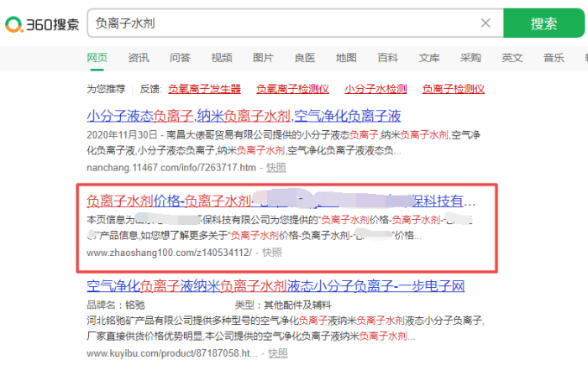The height and width of the screenshot is (381, 588).
Task: Open 快照 for kuyibu.com result
Action: pyautogui.click(x=278, y=353)
